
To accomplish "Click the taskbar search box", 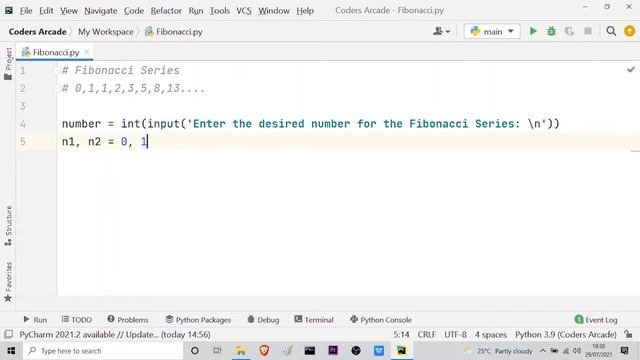I will click(x=103, y=351).
